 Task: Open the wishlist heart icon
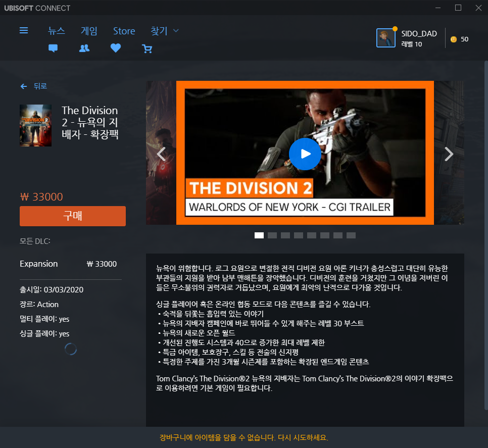pos(116,48)
